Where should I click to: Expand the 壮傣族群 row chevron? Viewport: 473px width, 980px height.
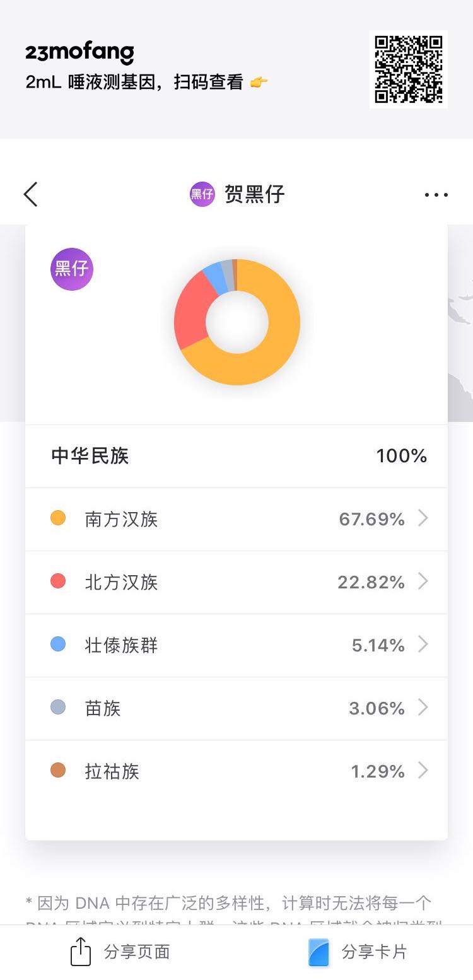(x=423, y=645)
